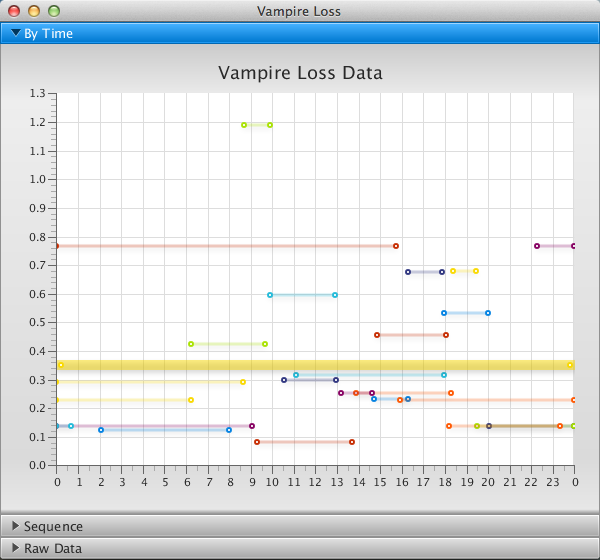Screen dimensions: 600x560
Task: Select the yellow point at 0.23 near hour 6
Action: click(191, 400)
